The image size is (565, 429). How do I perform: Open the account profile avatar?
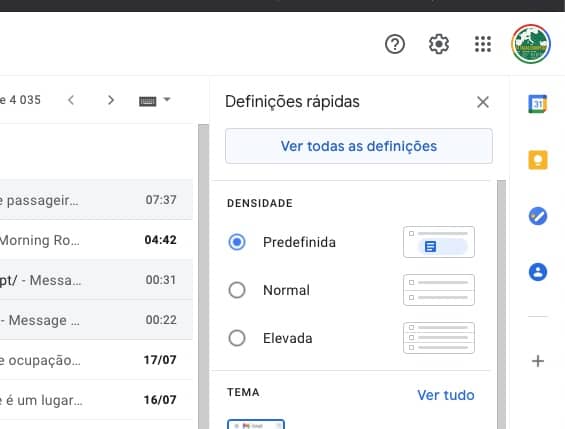coord(531,44)
